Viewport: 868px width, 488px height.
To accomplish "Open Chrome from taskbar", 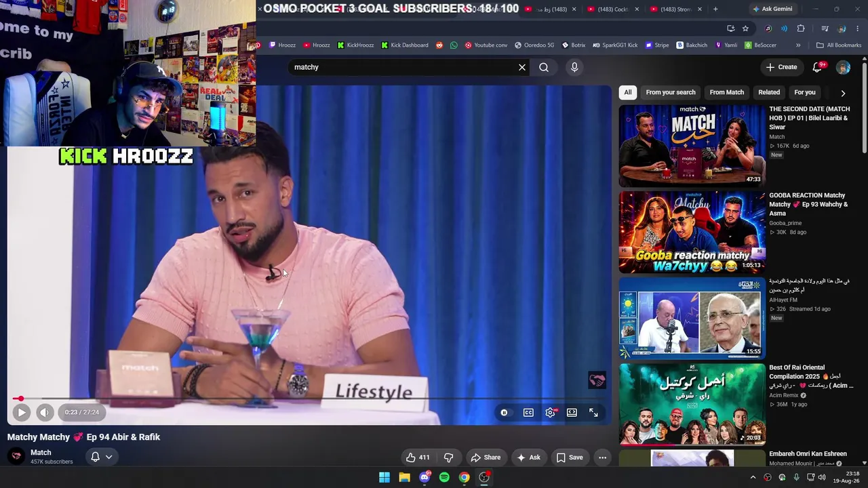I will pyautogui.click(x=464, y=477).
